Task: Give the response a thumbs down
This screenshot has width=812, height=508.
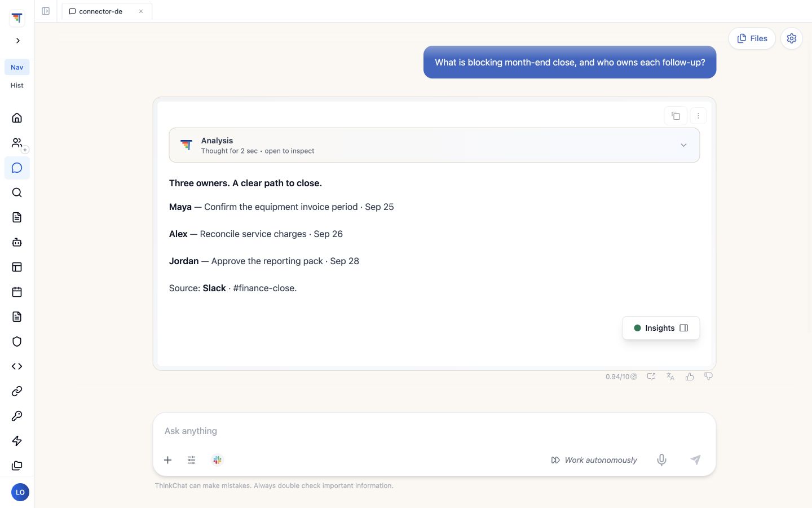Action: pyautogui.click(x=708, y=376)
